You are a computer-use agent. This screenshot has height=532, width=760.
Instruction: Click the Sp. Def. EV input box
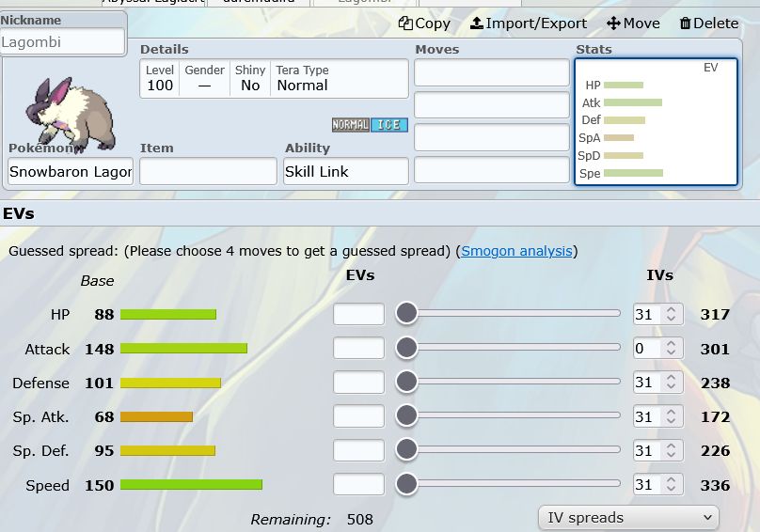358,450
